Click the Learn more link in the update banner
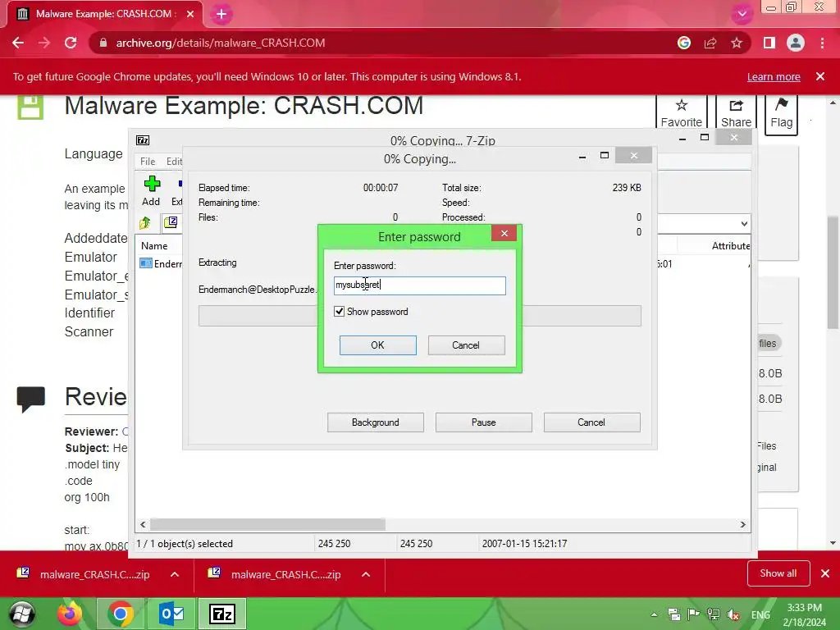This screenshot has height=630, width=840. (x=774, y=76)
